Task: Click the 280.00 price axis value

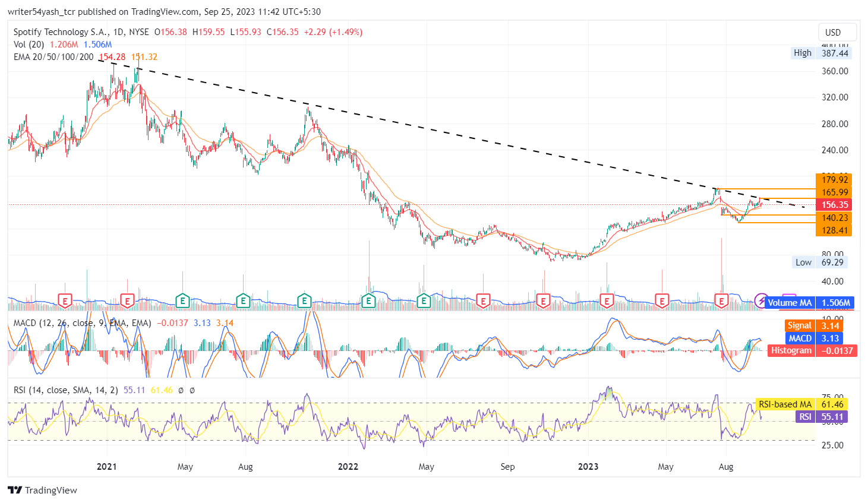Action: coord(835,124)
